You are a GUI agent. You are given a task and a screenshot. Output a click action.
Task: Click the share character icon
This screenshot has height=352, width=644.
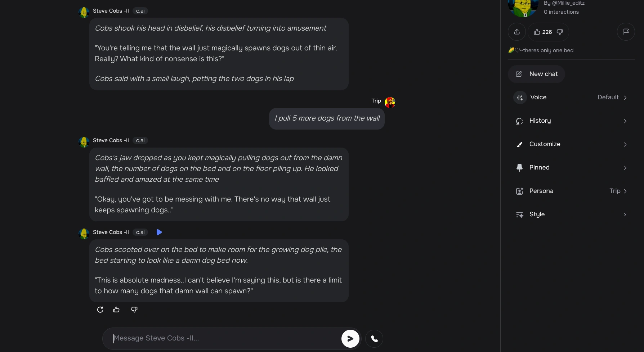(517, 32)
